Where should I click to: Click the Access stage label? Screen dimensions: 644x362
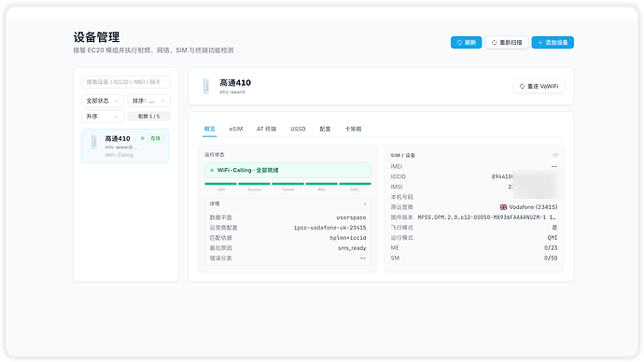coord(254,189)
